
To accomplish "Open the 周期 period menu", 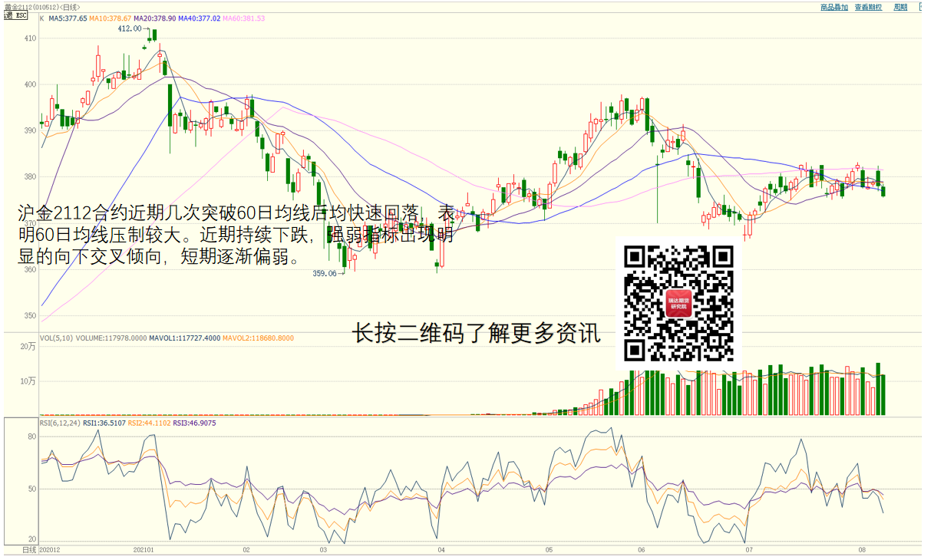I will [900, 7].
